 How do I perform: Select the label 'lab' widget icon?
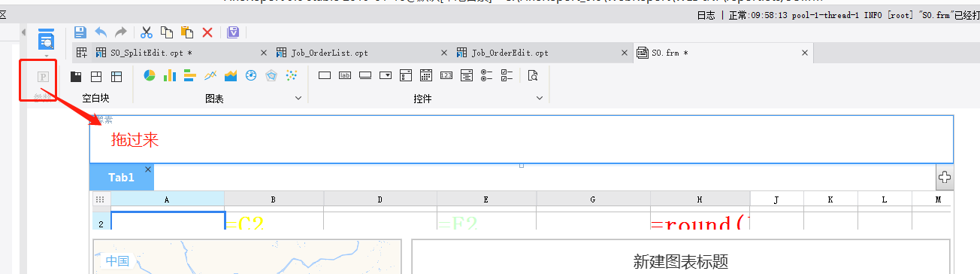[345, 75]
